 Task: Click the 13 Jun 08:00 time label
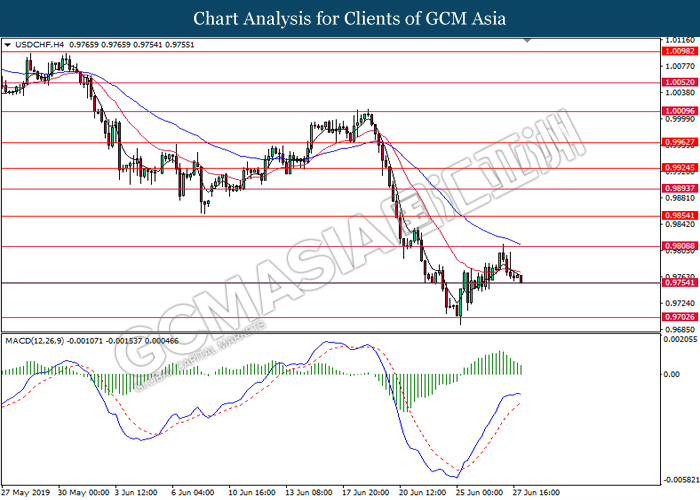pos(309,493)
